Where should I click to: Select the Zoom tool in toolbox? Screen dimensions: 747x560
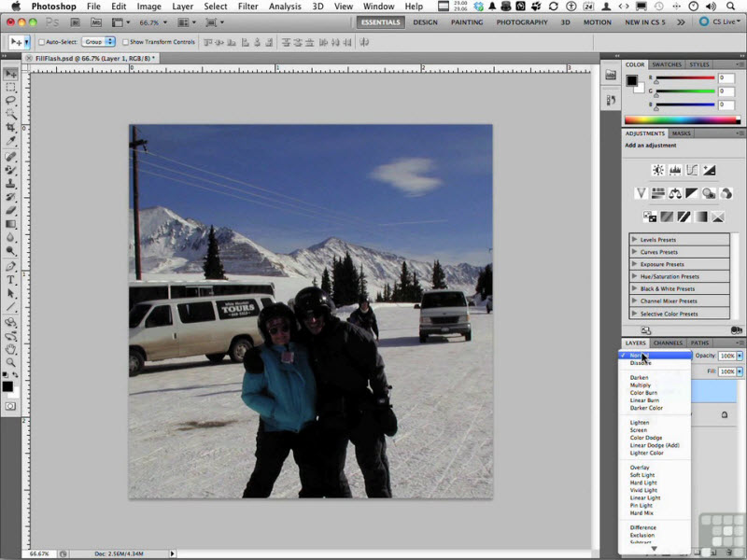pos(11,363)
